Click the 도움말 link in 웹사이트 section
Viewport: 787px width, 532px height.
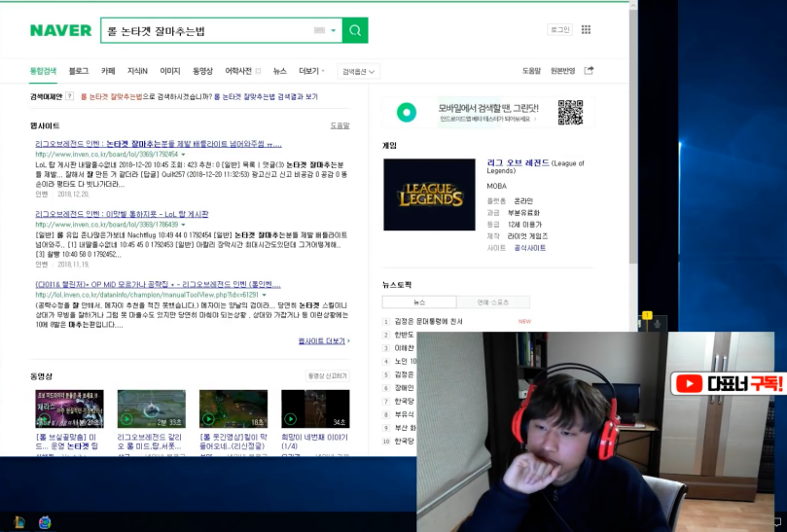click(340, 125)
